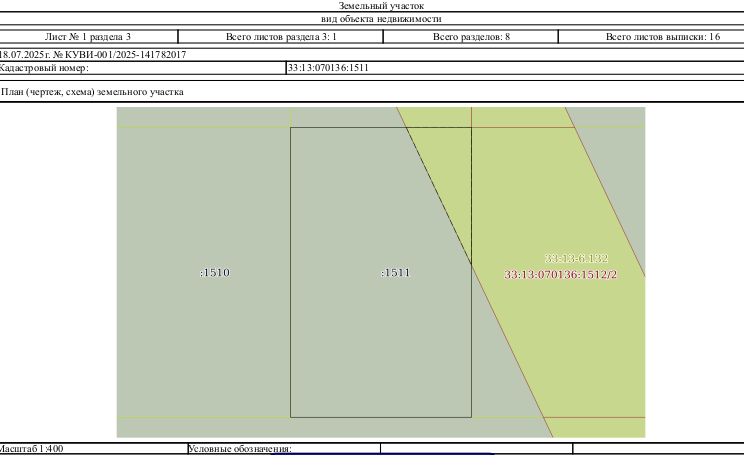Image resolution: width=744 pixels, height=455 pixels.
Task: Select the Лист № 1 раздела 3 cell
Action: click(x=88, y=37)
